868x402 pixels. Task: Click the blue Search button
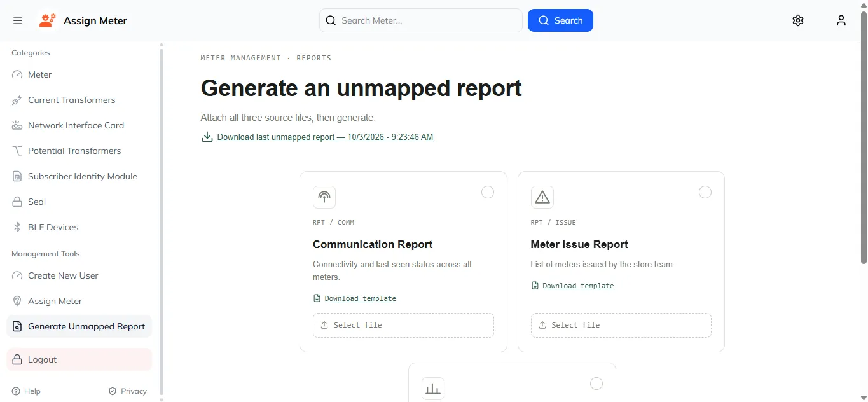(560, 20)
